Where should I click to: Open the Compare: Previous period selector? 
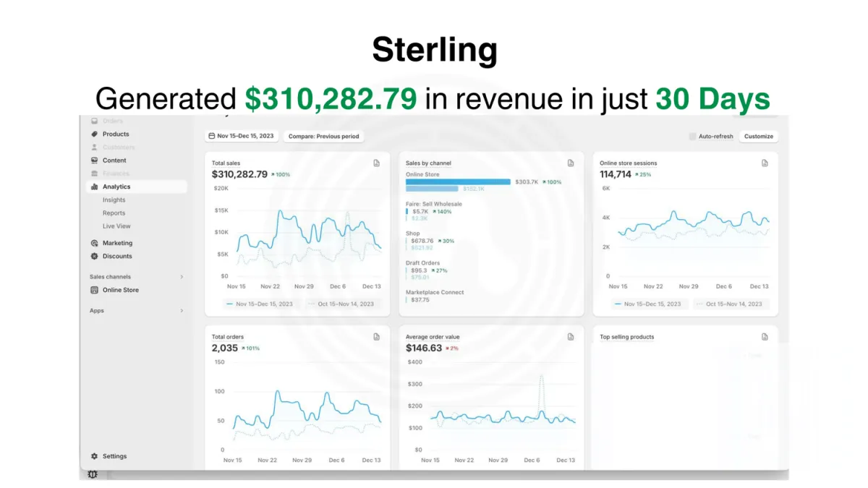323,136
